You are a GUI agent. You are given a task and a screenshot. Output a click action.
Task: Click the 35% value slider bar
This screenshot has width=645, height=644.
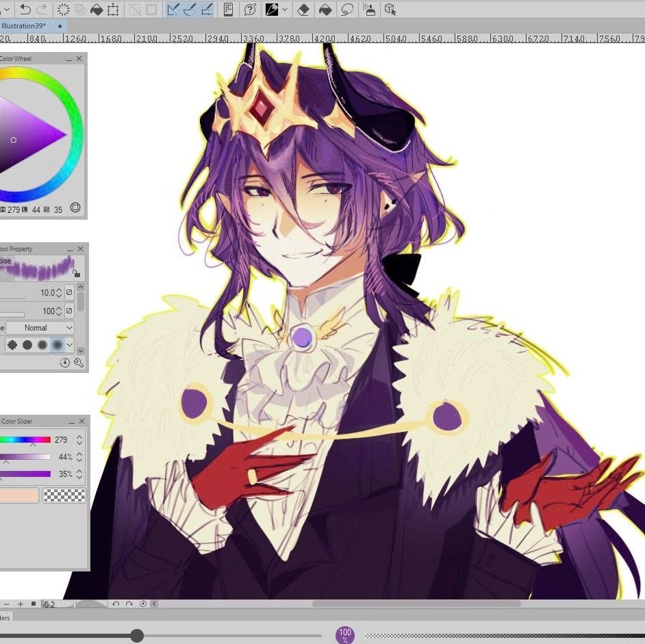pyautogui.click(x=25, y=474)
